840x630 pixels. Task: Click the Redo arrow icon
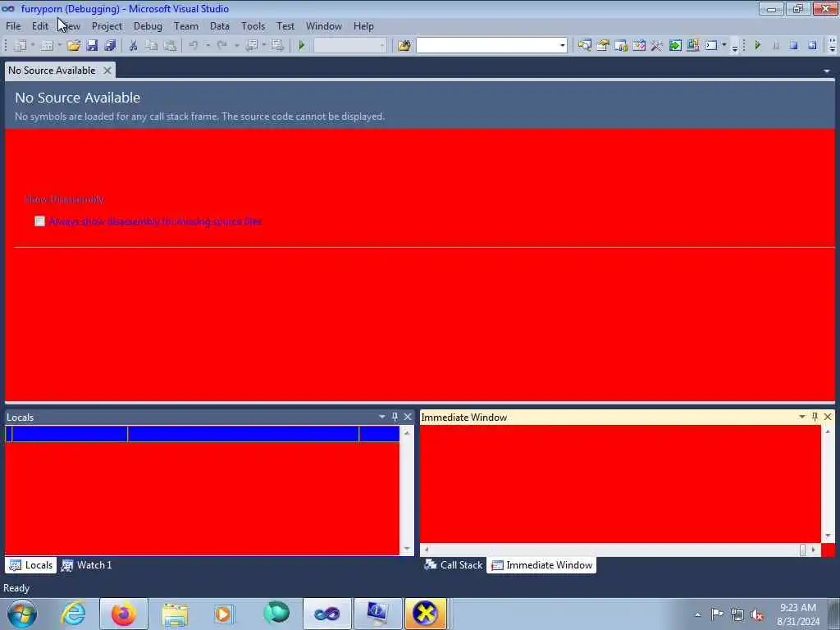[221, 46]
